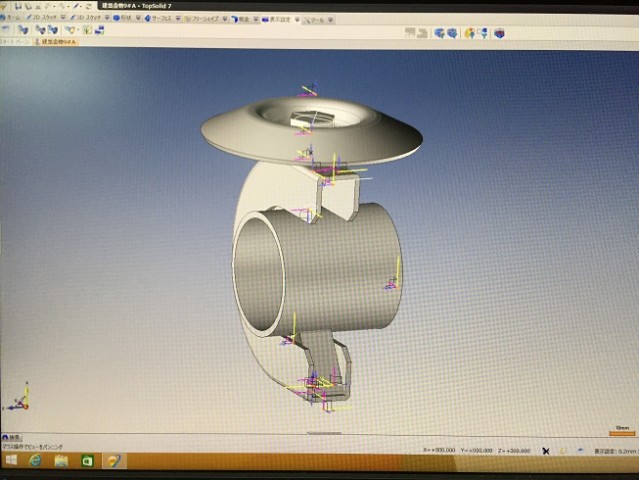The width and height of the screenshot is (639, 480).
Task: Click the Y coordinate value field
Action: click(x=478, y=450)
